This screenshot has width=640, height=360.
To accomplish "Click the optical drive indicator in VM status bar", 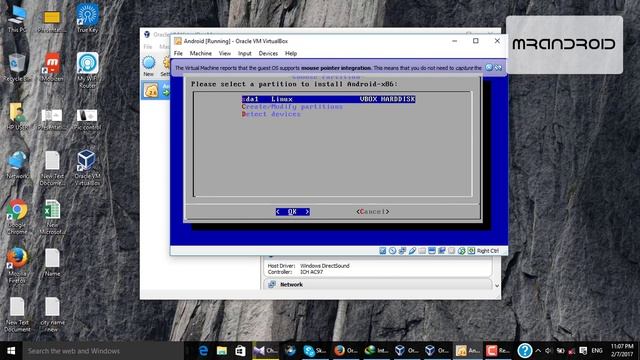I will coord(392,251).
